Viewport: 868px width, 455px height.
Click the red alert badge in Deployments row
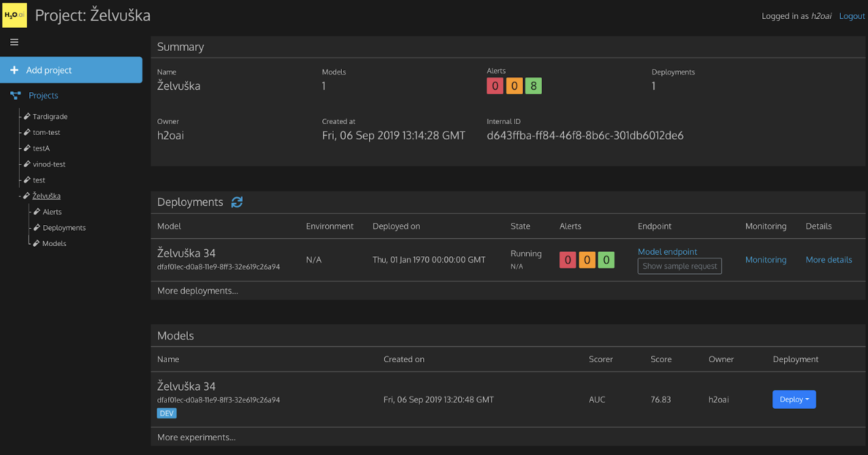tap(568, 260)
